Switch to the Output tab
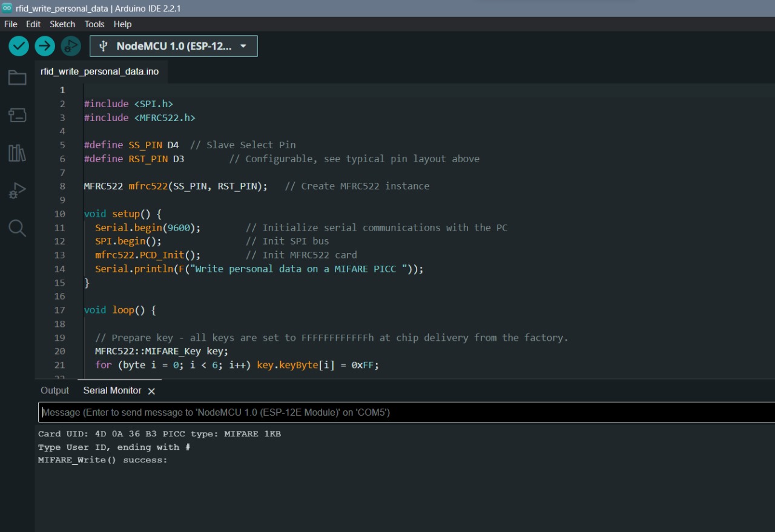This screenshot has width=775, height=532. point(54,390)
